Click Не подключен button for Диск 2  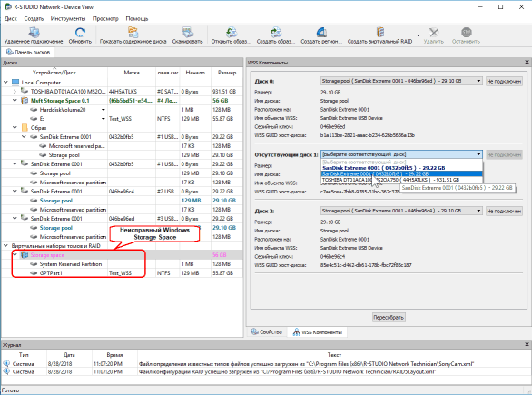click(x=504, y=211)
